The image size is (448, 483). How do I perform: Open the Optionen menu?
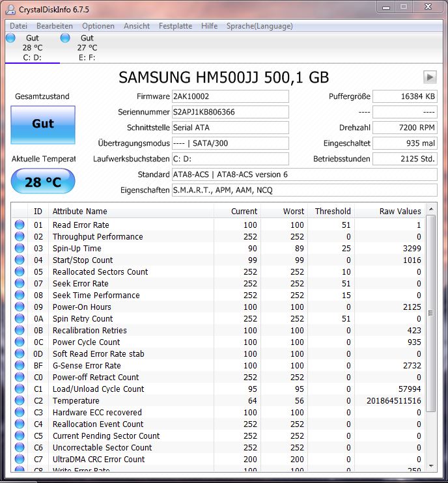click(98, 26)
